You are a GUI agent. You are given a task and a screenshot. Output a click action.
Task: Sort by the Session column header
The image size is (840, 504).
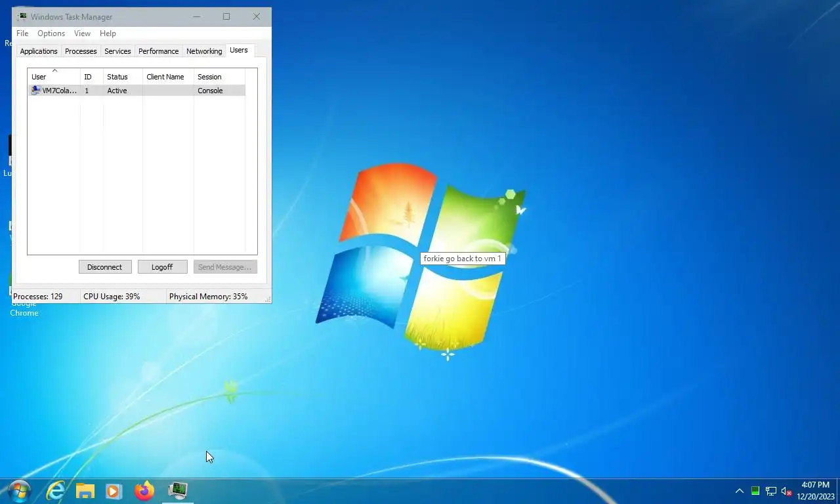click(x=219, y=77)
